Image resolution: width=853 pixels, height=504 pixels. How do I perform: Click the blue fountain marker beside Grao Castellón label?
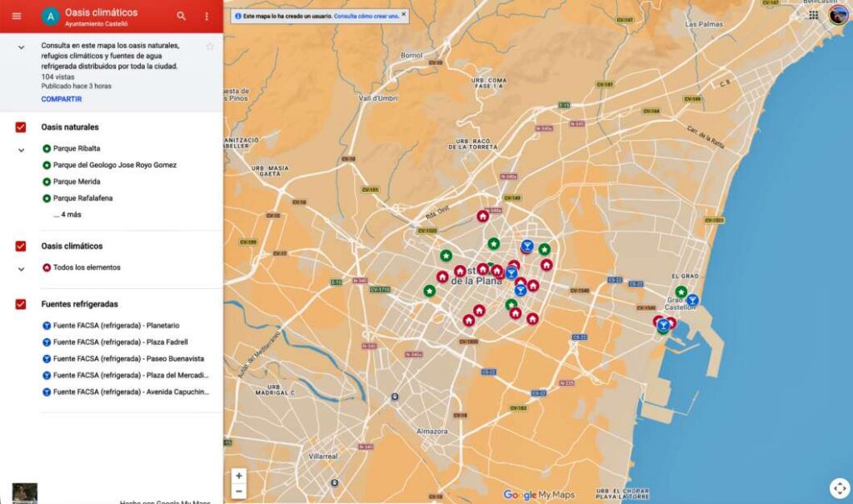tap(692, 300)
